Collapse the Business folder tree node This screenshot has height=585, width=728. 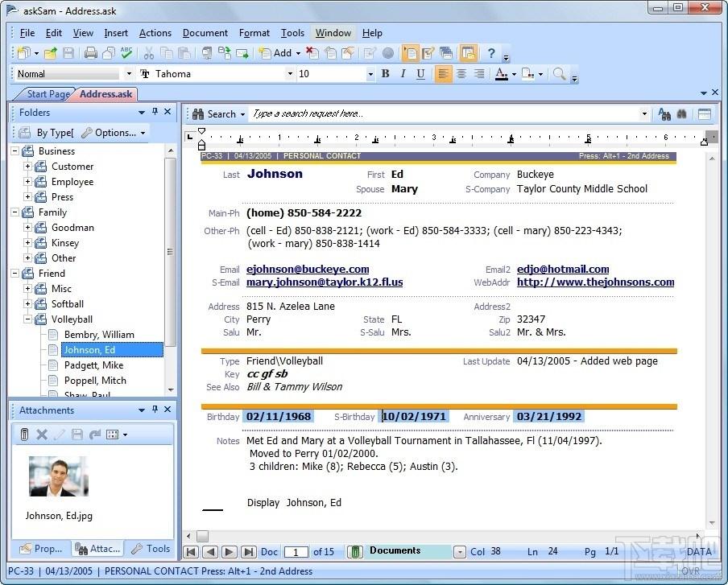[14, 151]
